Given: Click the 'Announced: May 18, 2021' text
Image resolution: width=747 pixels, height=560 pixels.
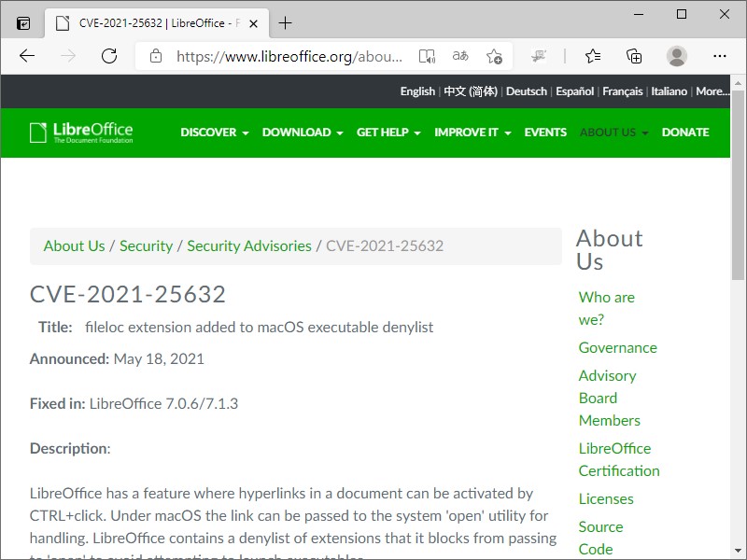Looking at the screenshot, I should 117,358.
